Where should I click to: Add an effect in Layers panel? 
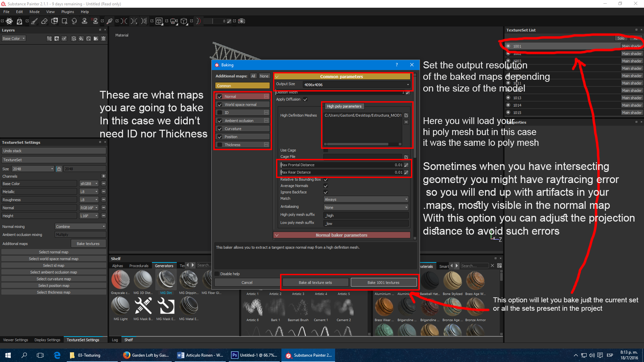click(49, 39)
